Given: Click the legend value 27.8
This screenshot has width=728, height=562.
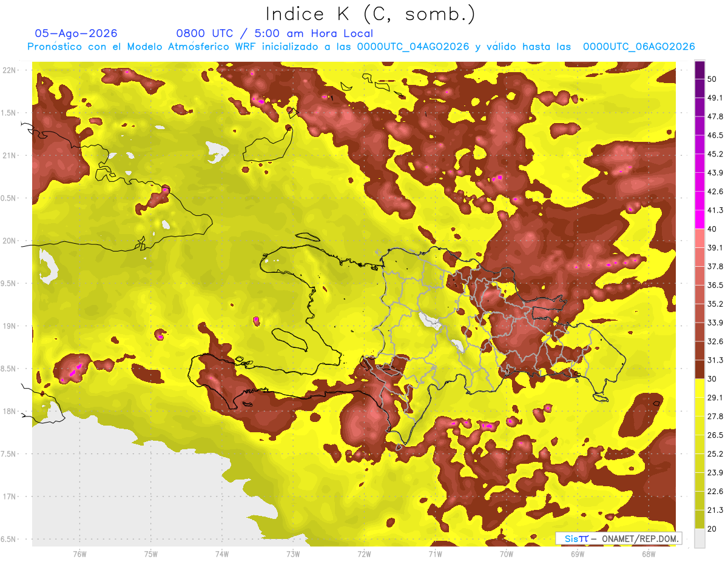Looking at the screenshot, I should coord(715,416).
